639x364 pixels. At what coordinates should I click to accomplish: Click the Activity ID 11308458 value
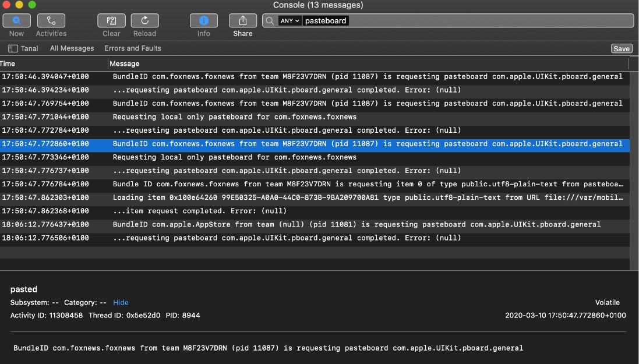tap(66, 316)
